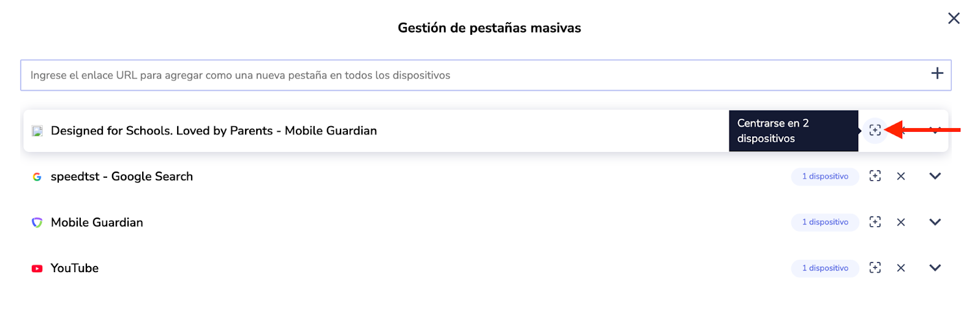Select the Mobile Guardian tab title
Image resolution: width=980 pixels, height=312 pixels.
[97, 223]
